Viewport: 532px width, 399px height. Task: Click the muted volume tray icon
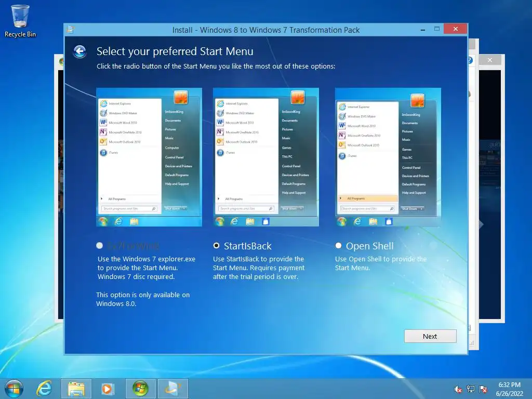pyautogui.click(x=458, y=389)
